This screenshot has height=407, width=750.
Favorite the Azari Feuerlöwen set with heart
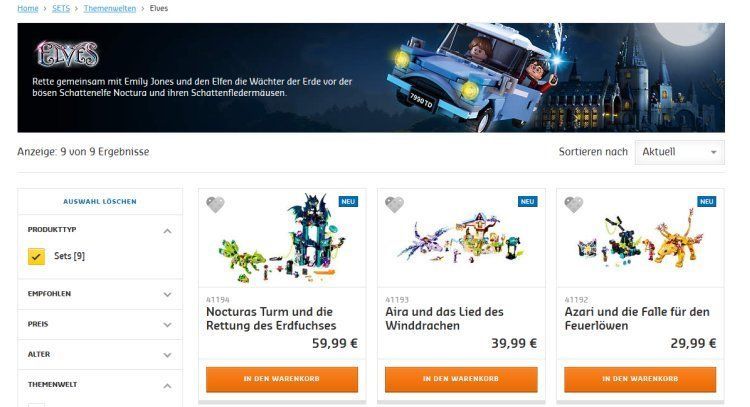coord(574,204)
